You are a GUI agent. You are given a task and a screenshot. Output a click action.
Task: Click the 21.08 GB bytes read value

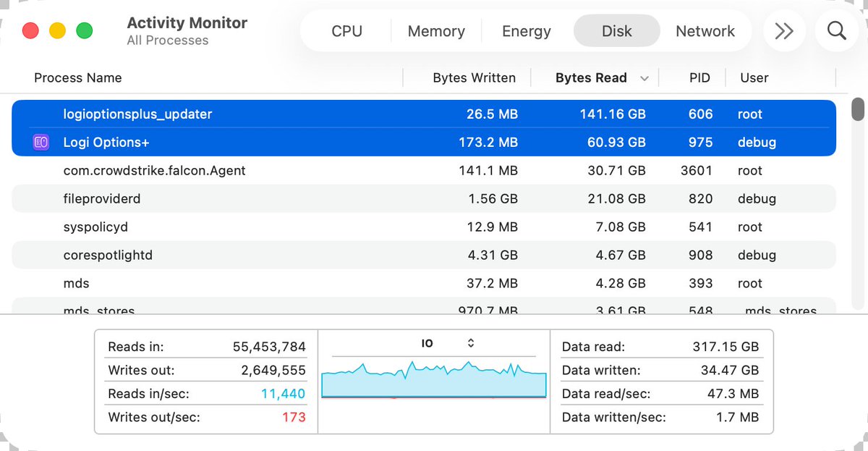point(617,198)
